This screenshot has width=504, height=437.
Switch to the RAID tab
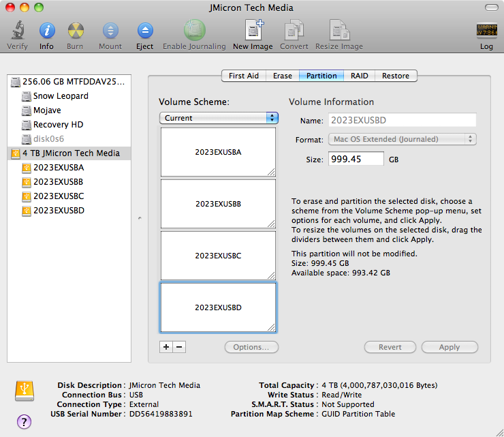(x=360, y=76)
